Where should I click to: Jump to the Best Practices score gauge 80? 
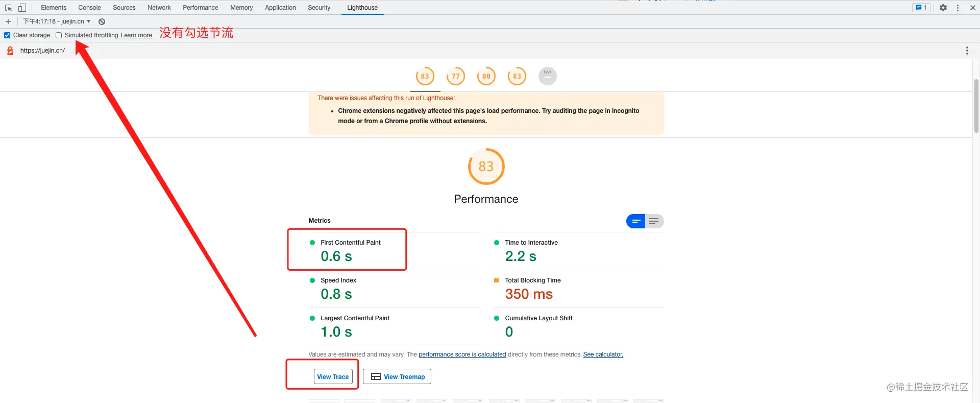[486, 76]
